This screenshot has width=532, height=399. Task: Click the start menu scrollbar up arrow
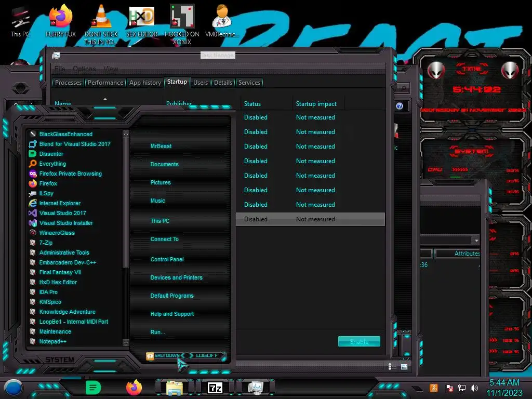tap(126, 134)
